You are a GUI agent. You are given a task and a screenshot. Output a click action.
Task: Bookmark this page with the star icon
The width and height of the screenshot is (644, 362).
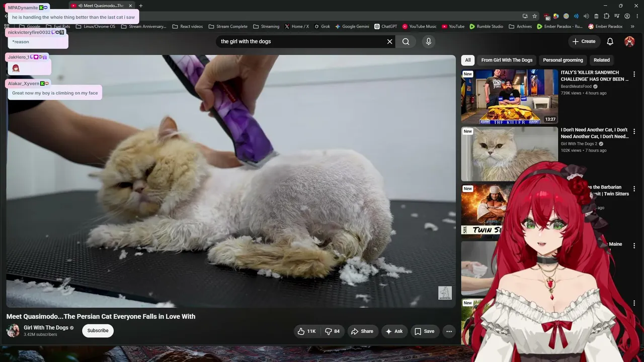(535, 16)
